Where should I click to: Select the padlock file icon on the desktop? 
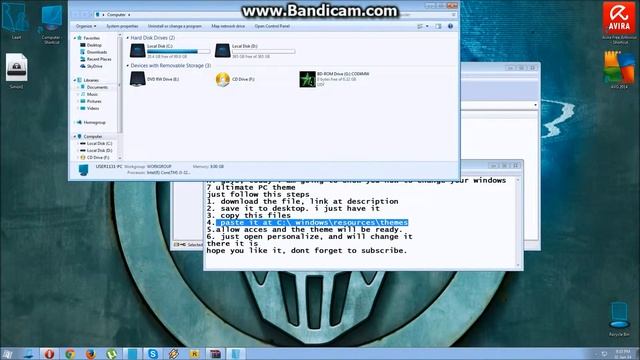16,70
